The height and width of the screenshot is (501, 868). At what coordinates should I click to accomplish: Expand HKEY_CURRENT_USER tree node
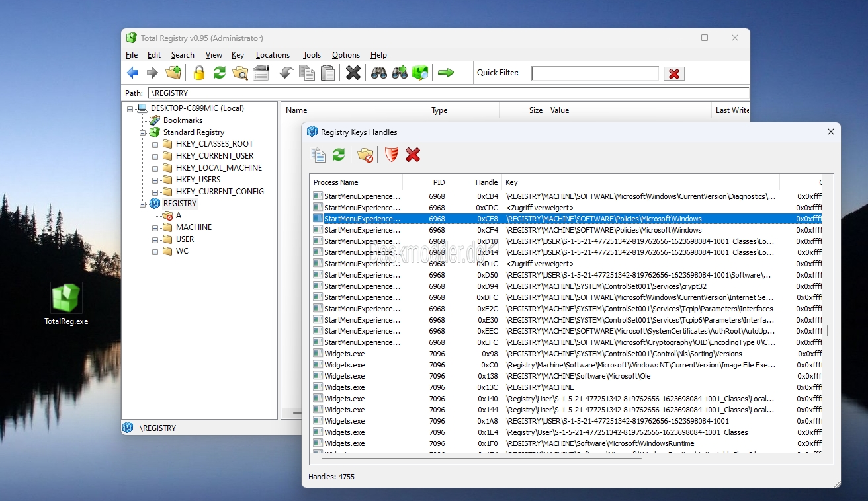[155, 156]
